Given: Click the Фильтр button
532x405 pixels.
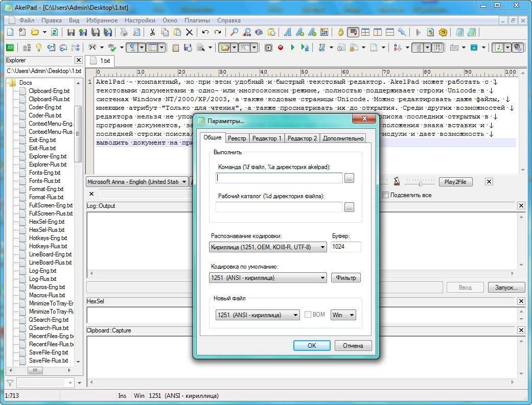Looking at the screenshot, I should [346, 278].
